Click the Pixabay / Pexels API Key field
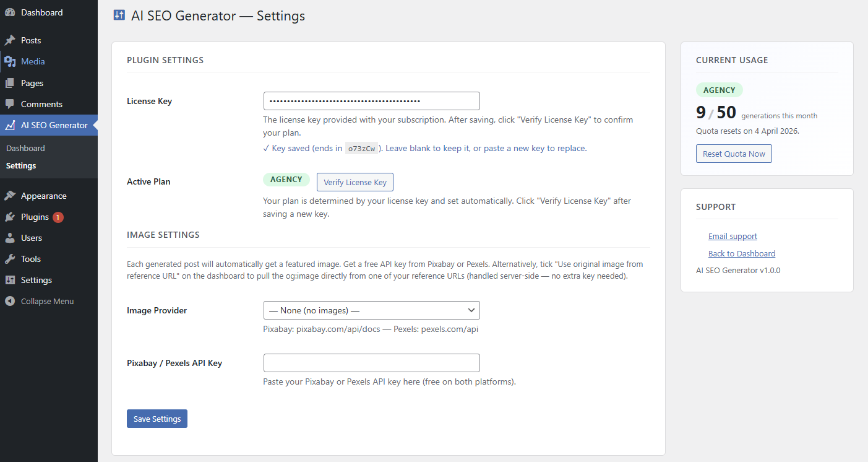Image resolution: width=868 pixels, height=462 pixels. (371, 362)
